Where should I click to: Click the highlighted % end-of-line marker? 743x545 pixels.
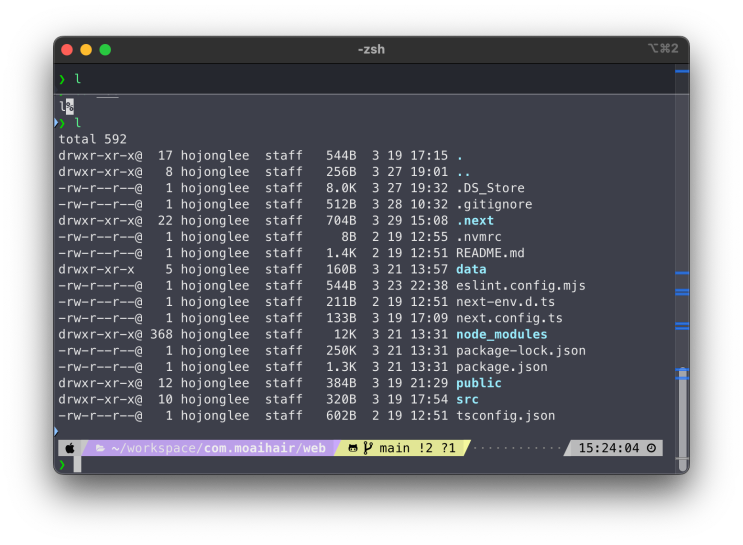[70, 107]
